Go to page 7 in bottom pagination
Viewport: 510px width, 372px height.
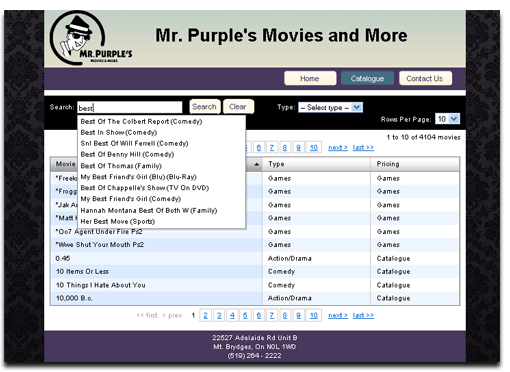(272, 315)
